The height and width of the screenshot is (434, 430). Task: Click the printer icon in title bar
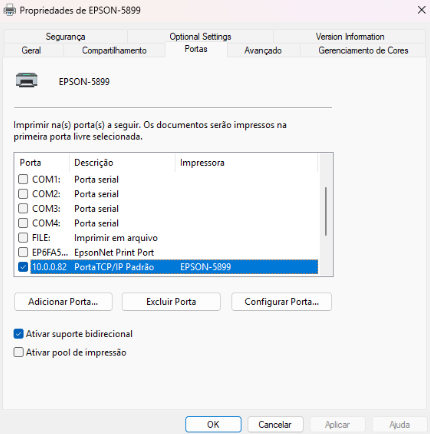pyautogui.click(x=10, y=10)
